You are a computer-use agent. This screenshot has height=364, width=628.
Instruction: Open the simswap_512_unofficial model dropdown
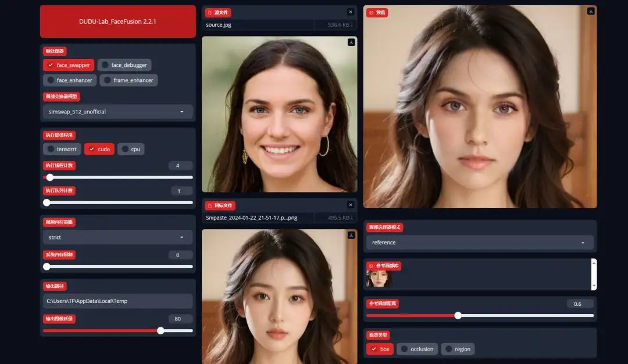tap(117, 112)
